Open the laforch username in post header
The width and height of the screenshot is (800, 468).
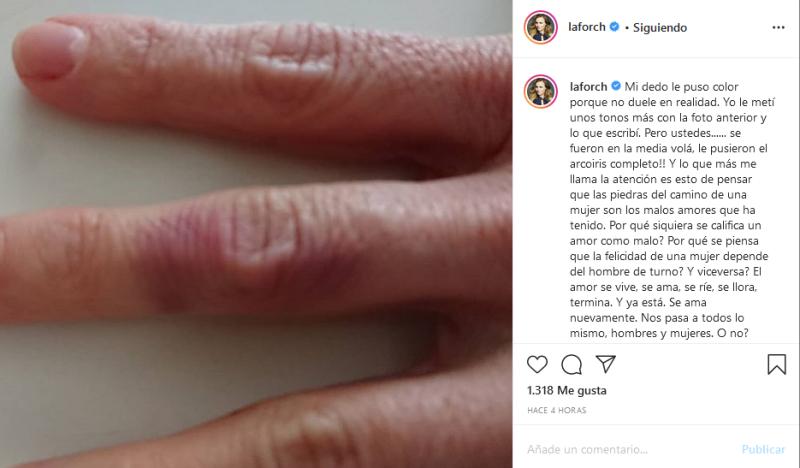(x=587, y=27)
